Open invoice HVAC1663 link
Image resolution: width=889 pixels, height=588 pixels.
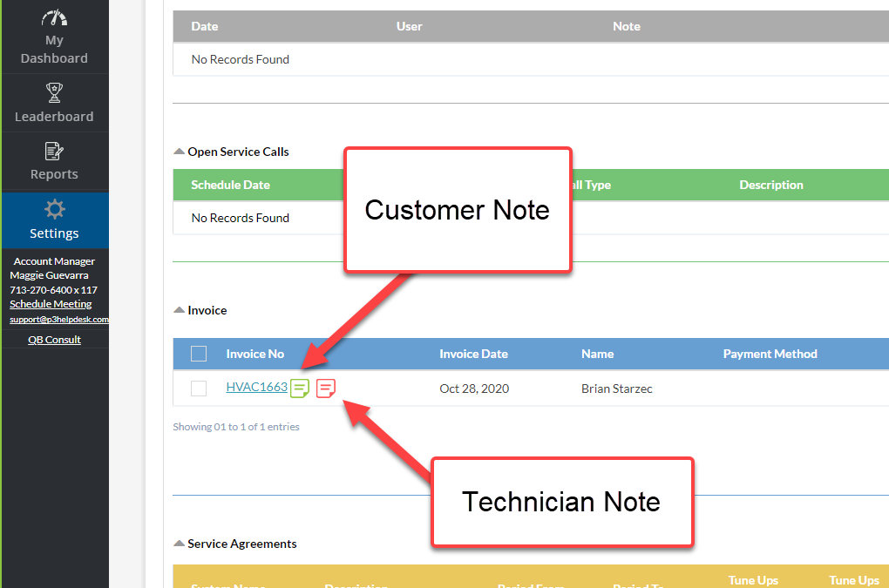256,388
